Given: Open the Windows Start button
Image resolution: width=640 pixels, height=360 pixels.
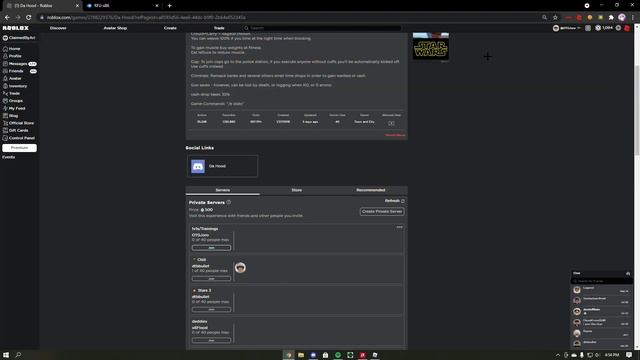Looking at the screenshot, I should click(6, 355).
